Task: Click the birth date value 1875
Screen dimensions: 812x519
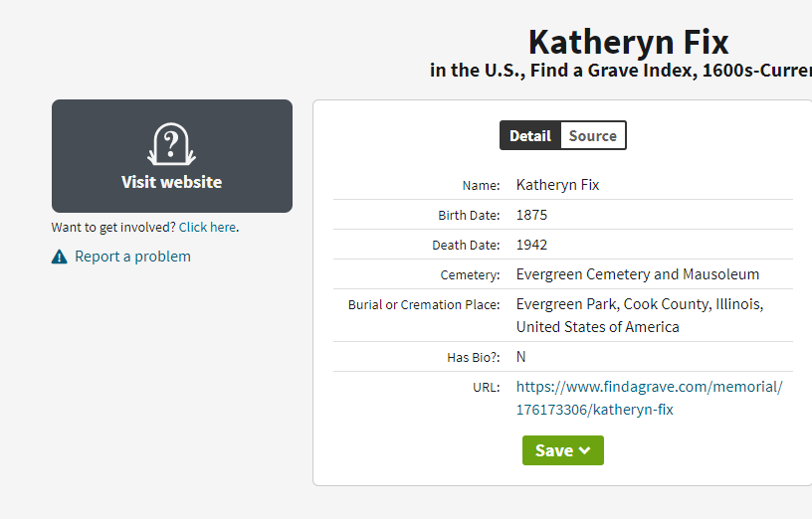Action: point(531,215)
